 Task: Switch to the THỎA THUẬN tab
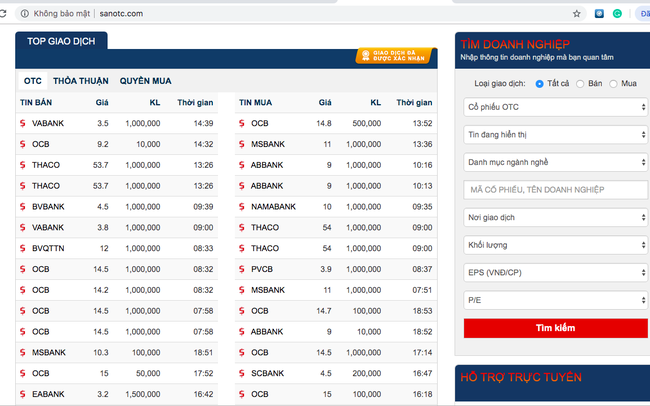[81, 81]
